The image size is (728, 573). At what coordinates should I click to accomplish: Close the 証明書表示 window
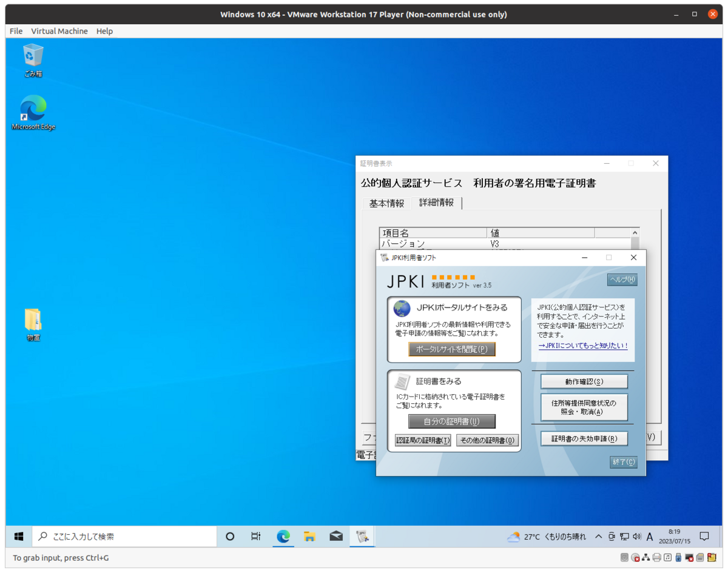pyautogui.click(x=655, y=163)
